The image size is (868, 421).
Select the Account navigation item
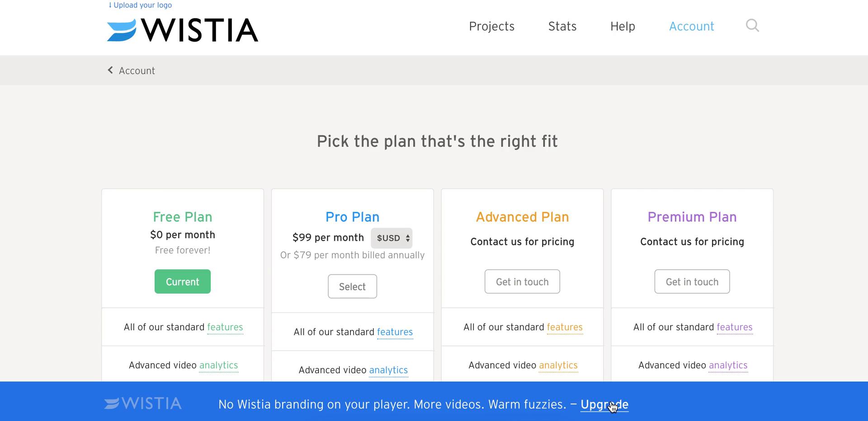(x=691, y=26)
